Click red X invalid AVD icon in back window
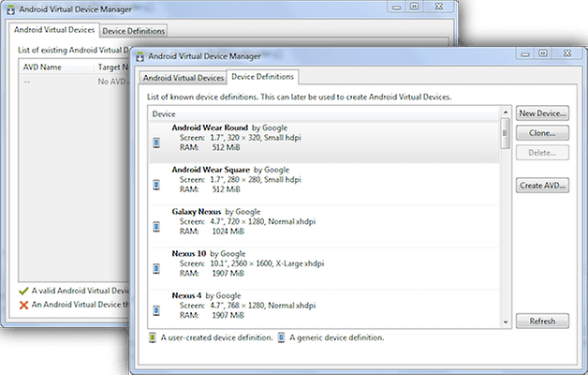This screenshot has height=375, width=588. (23, 306)
